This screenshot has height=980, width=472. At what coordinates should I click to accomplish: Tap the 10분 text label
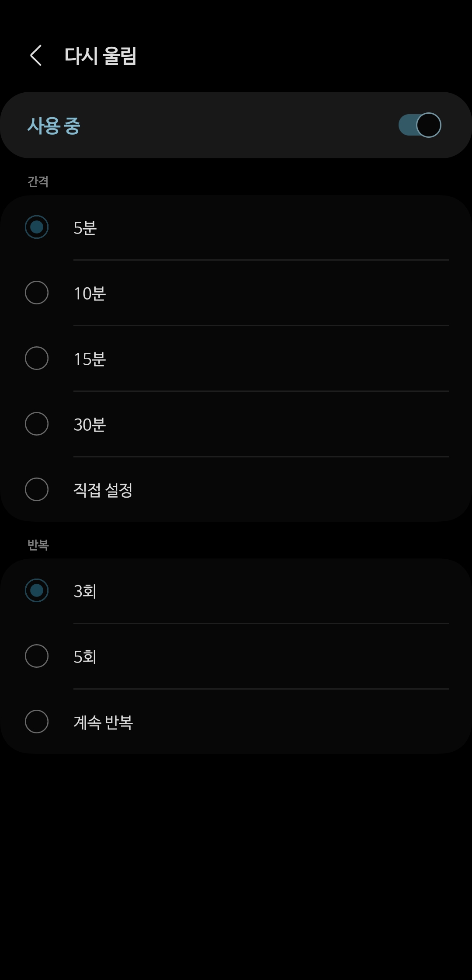[x=90, y=293]
